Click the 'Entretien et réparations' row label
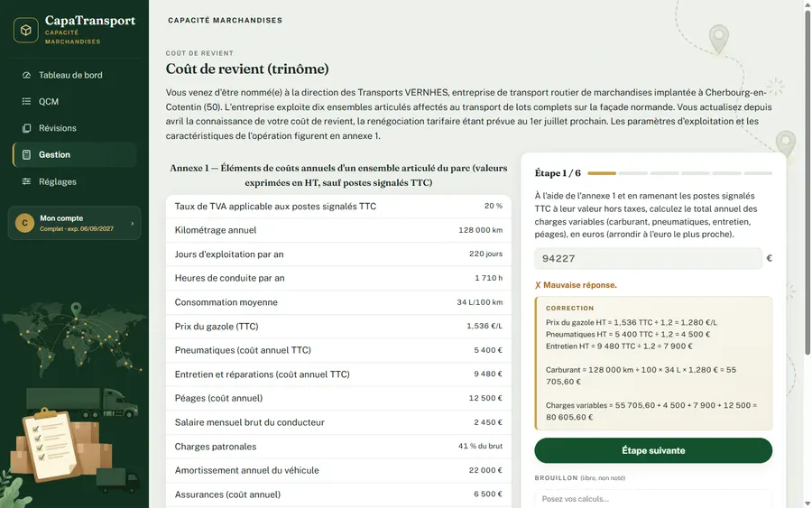Viewport: 812px width, 508px height. point(262,374)
